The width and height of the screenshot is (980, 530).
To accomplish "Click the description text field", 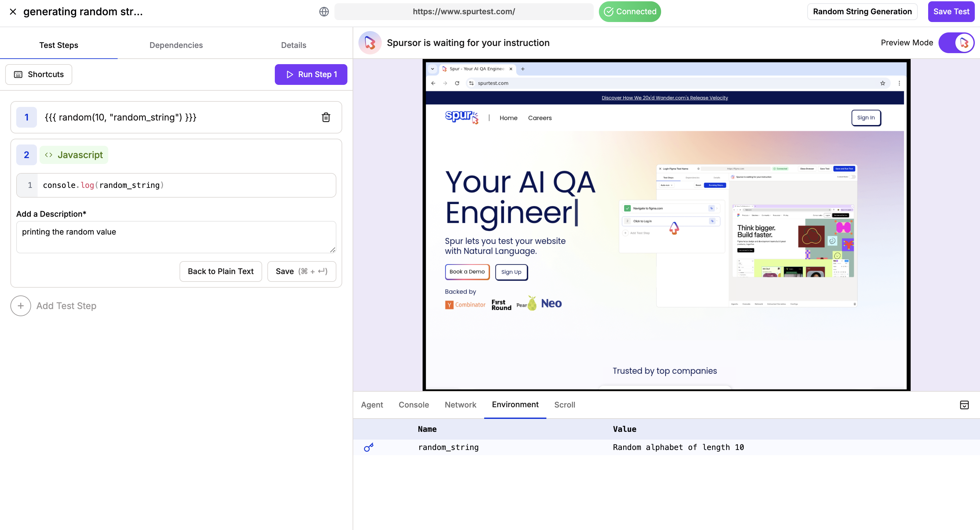I will [176, 237].
